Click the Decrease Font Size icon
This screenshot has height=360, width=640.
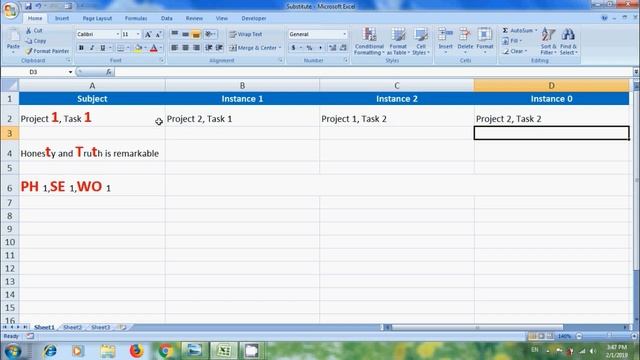click(x=158, y=34)
